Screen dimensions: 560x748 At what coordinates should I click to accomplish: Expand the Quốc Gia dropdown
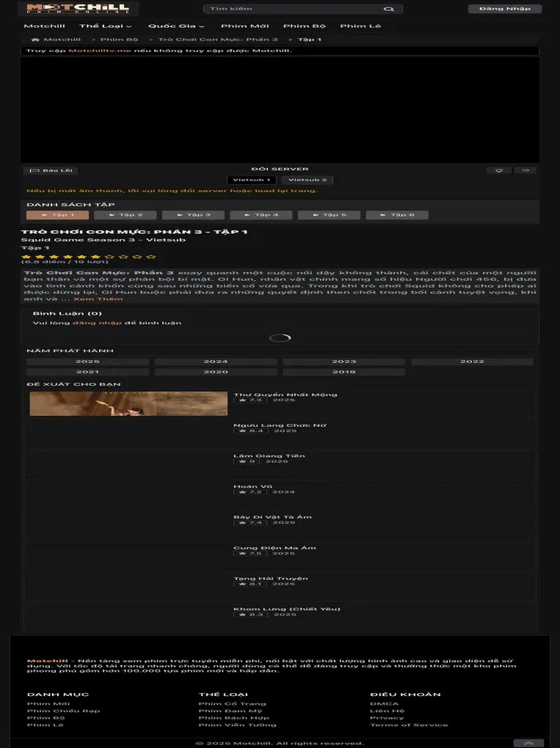click(x=176, y=26)
